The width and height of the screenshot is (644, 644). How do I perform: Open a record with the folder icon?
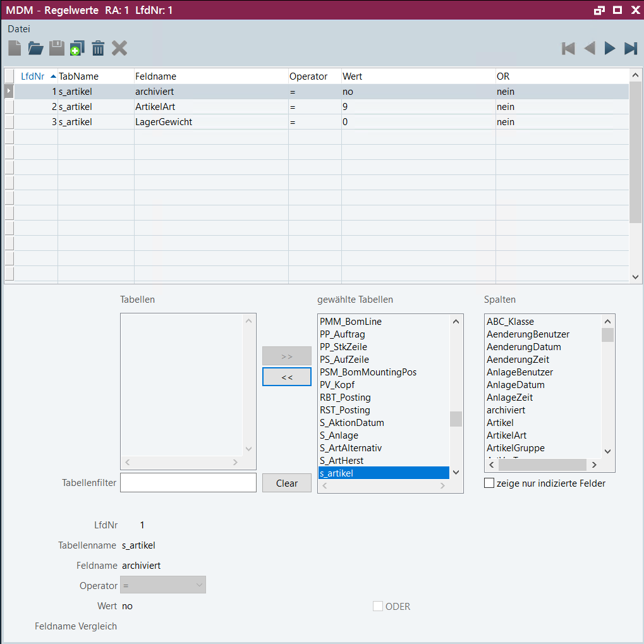pos(35,48)
